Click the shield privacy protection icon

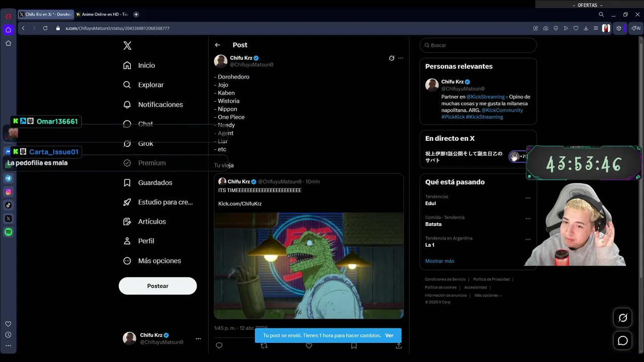coord(556,28)
